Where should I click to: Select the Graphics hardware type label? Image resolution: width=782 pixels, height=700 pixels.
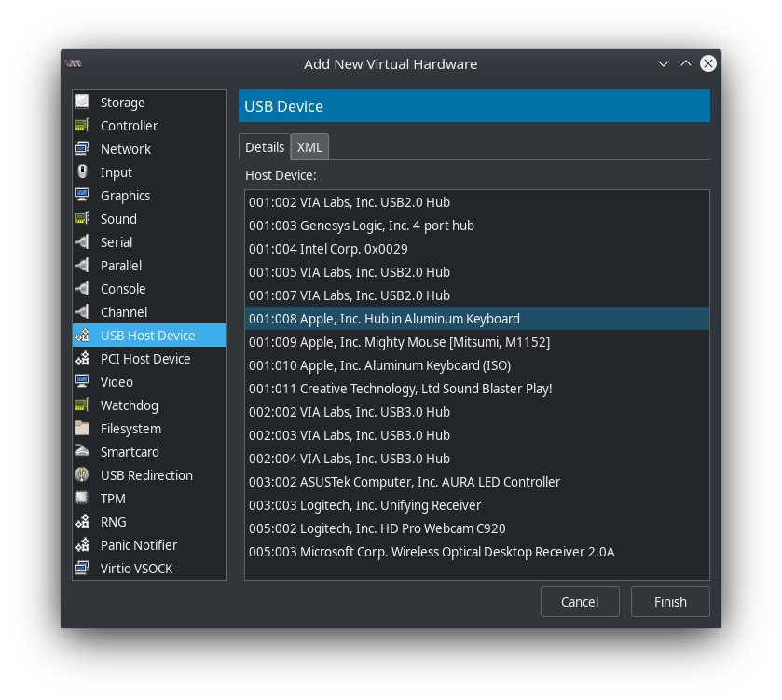point(125,196)
